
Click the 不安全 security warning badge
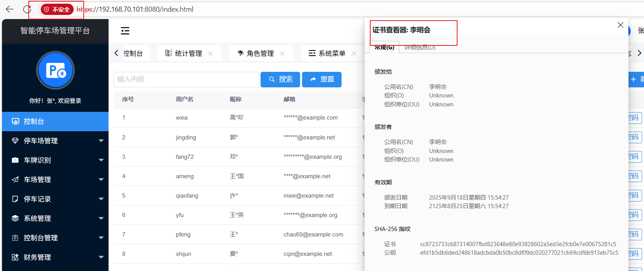point(57,9)
